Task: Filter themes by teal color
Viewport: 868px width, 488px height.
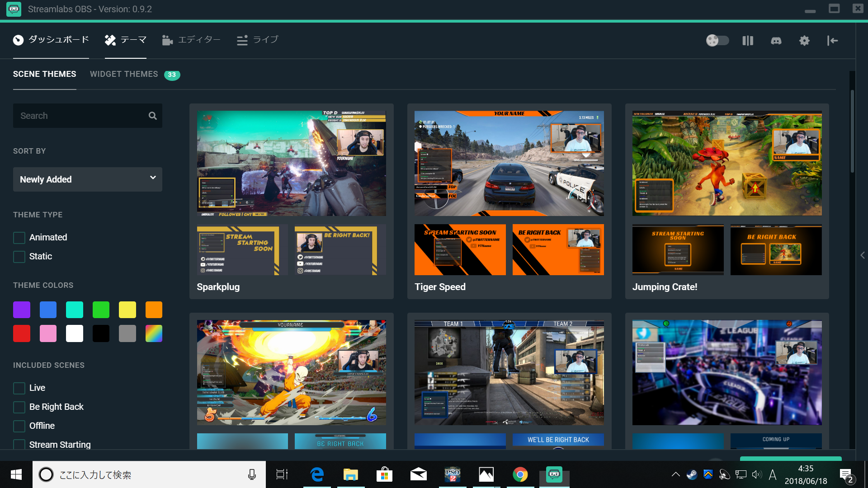Action: pyautogui.click(x=75, y=310)
